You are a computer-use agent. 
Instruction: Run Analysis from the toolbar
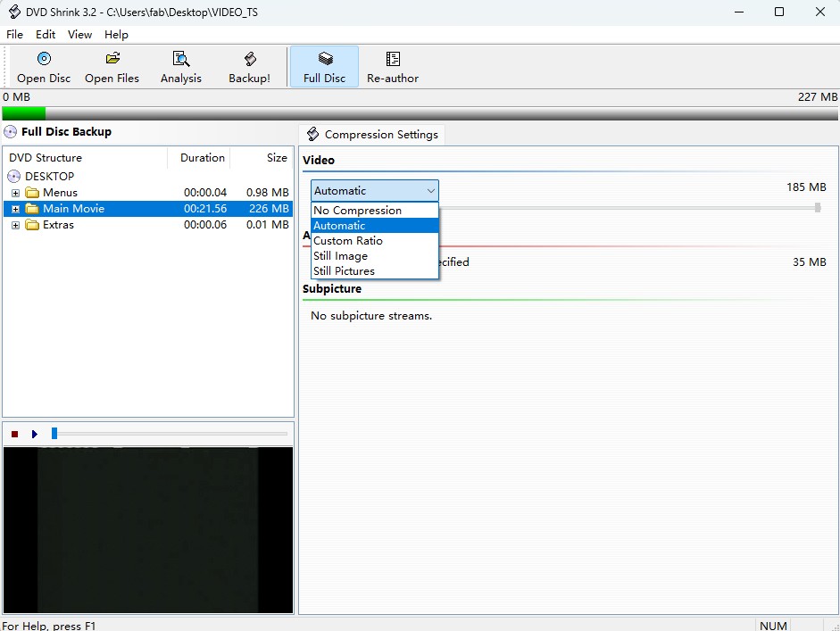(181, 67)
